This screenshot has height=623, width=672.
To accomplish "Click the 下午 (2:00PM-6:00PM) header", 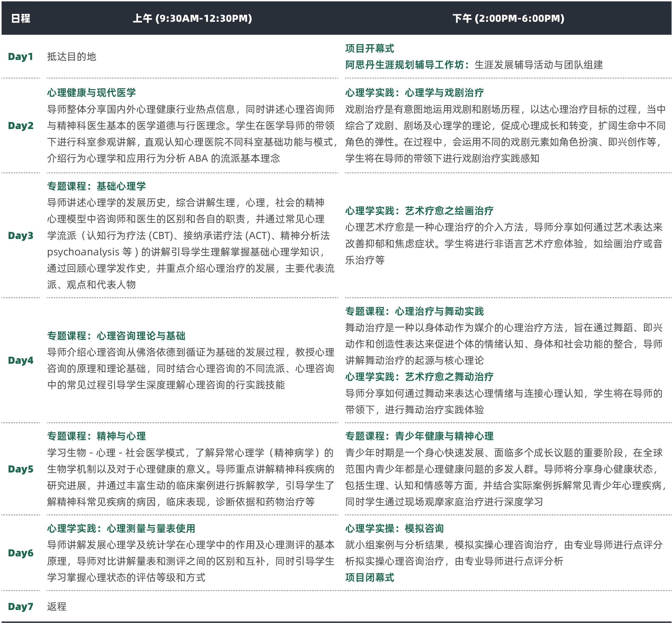I will click(x=508, y=18).
